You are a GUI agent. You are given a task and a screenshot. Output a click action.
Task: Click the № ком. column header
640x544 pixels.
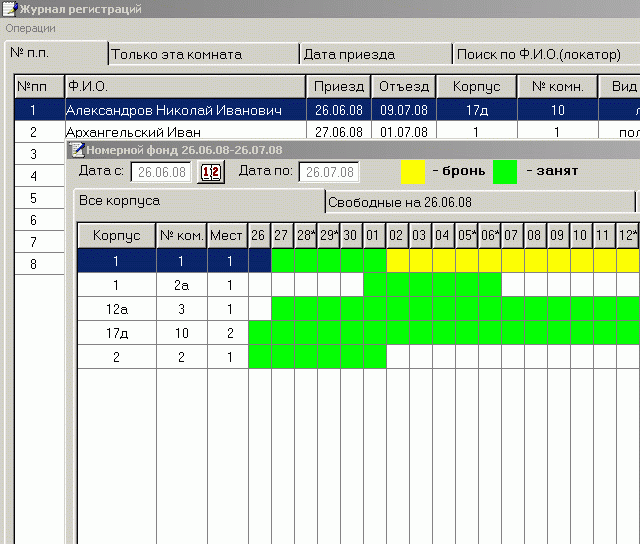click(x=182, y=235)
